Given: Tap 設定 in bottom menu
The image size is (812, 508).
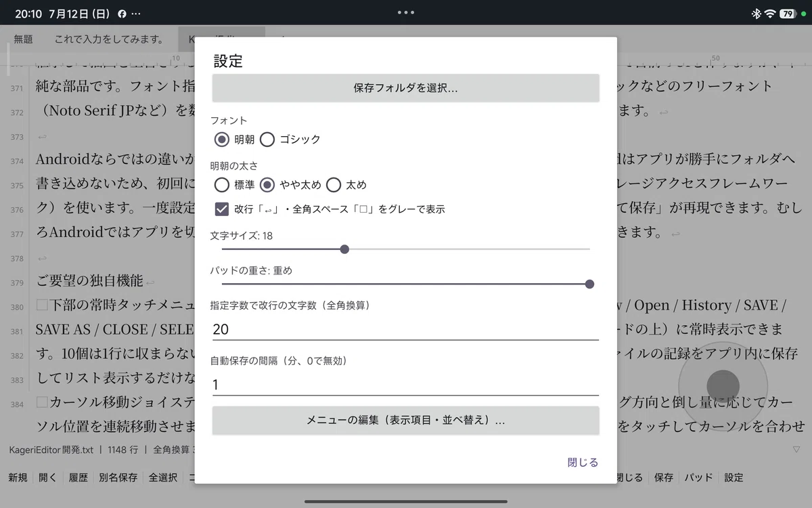Looking at the screenshot, I should 734,478.
